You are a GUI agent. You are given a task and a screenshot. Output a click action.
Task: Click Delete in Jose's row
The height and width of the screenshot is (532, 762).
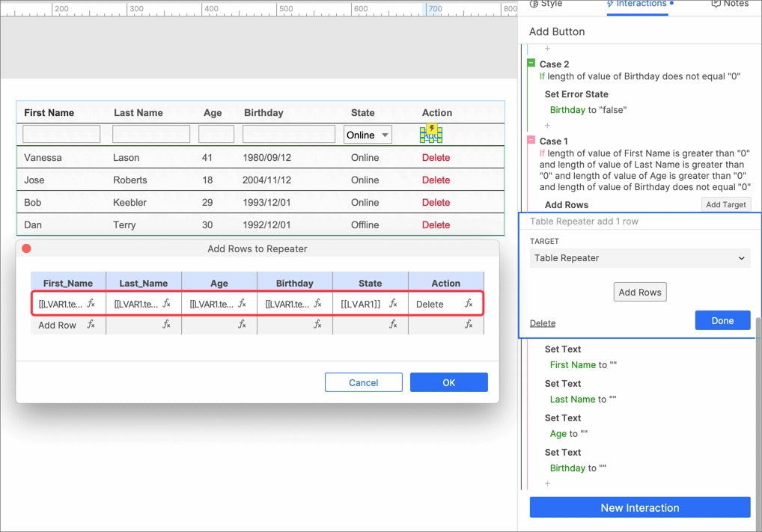pyautogui.click(x=436, y=180)
